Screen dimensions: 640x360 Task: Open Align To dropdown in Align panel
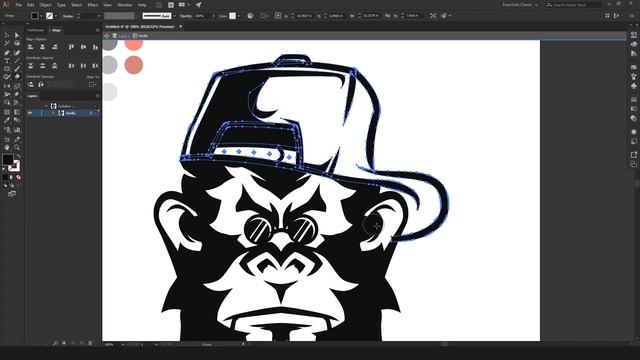tap(93, 84)
